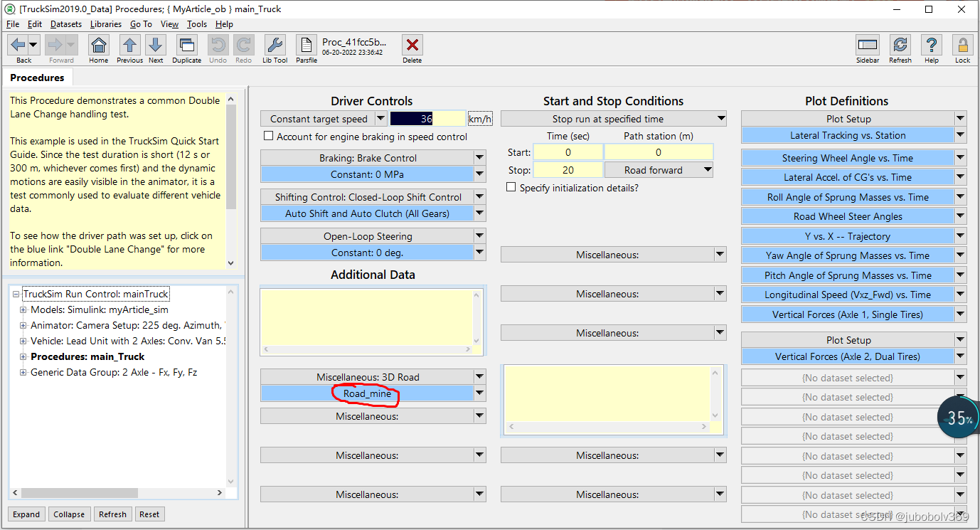
Task: Expand Models: Simulink tree node
Action: coord(23,309)
